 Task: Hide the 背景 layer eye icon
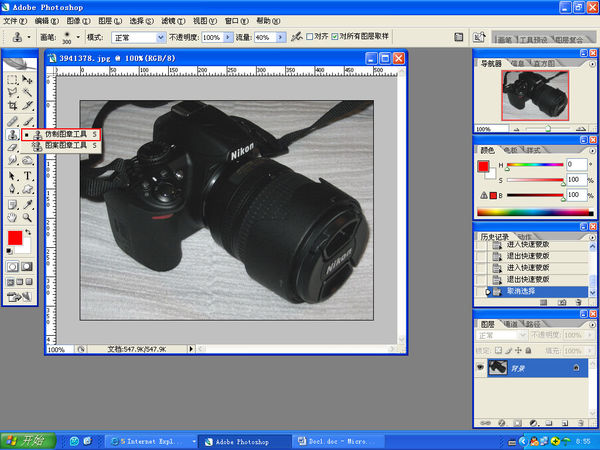tap(480, 367)
